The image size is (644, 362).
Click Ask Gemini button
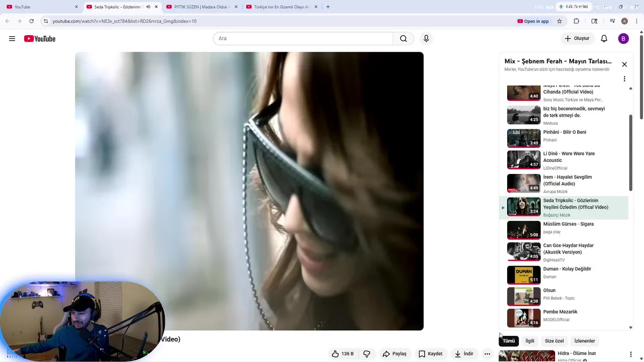[573, 7]
